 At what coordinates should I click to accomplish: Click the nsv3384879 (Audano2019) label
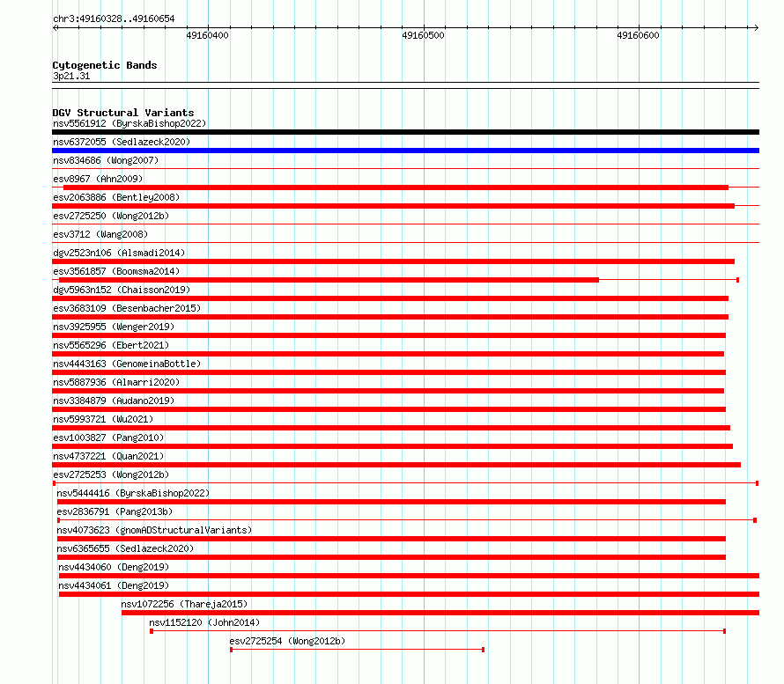(x=114, y=401)
